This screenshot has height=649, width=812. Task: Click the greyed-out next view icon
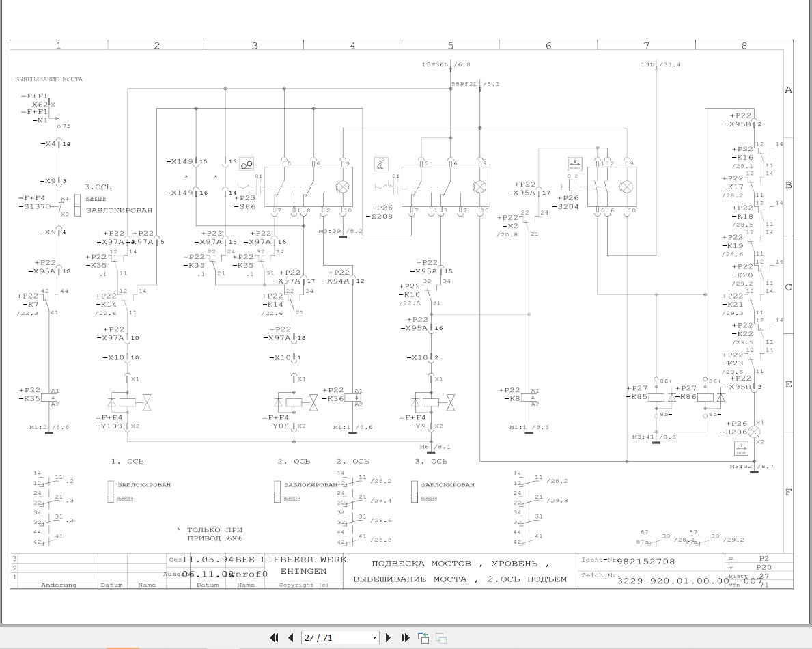441,637
